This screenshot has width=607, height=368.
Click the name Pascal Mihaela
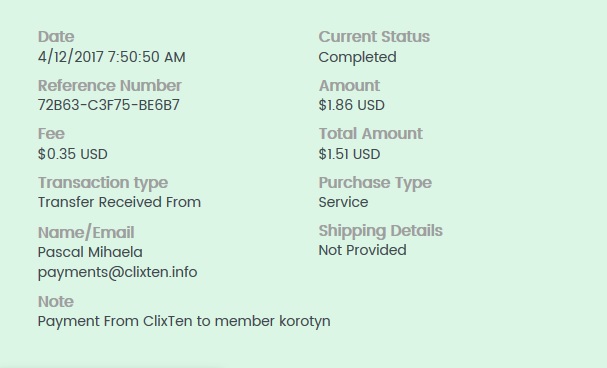[90, 252]
